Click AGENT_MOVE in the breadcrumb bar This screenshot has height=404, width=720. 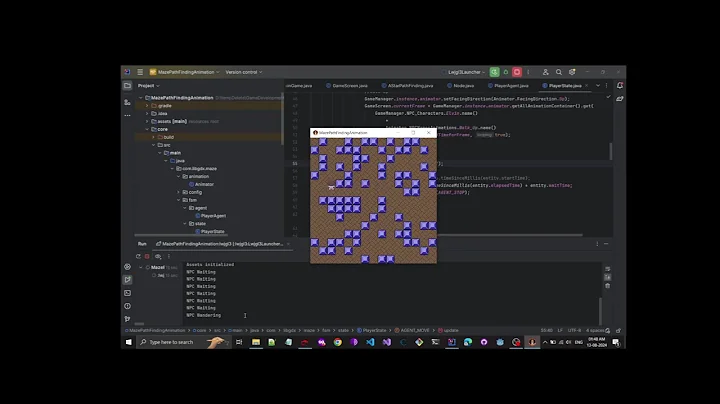[x=412, y=330]
